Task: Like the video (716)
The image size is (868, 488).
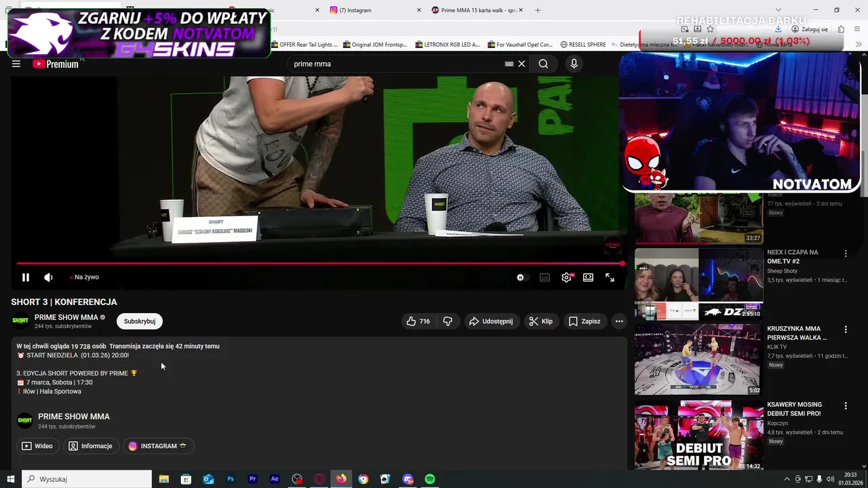Action: click(x=418, y=321)
